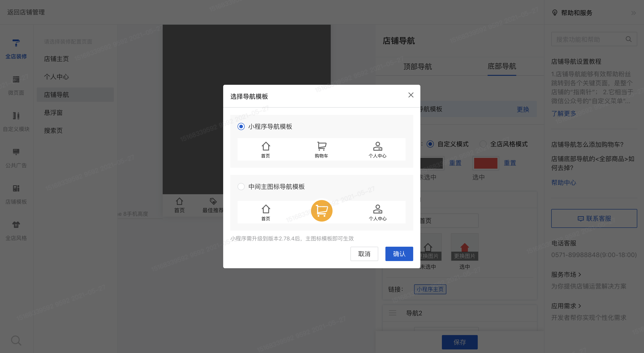Expand the 应用需求 link arrow
Viewport: 644px width, 353px height.
(x=580, y=306)
